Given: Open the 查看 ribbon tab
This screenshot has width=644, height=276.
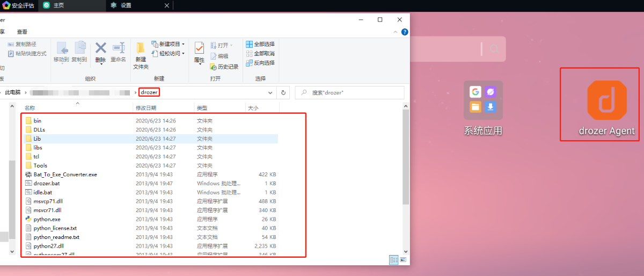Looking at the screenshot, I should click(22, 32).
